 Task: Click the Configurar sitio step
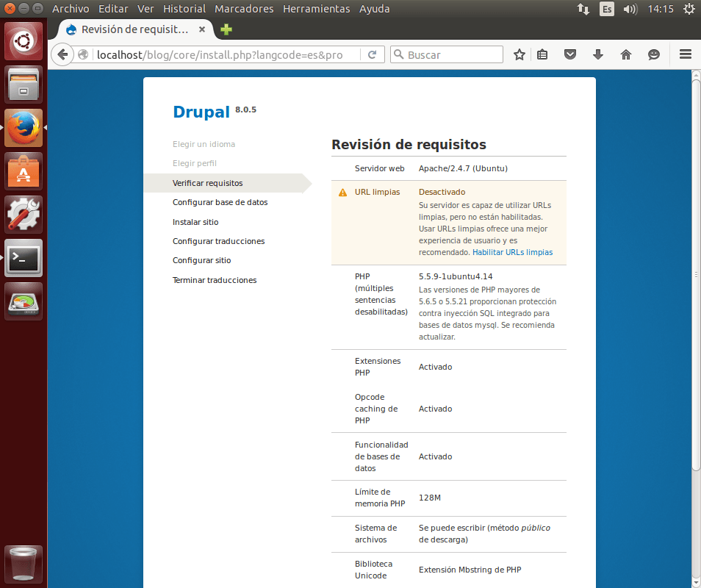click(x=201, y=260)
